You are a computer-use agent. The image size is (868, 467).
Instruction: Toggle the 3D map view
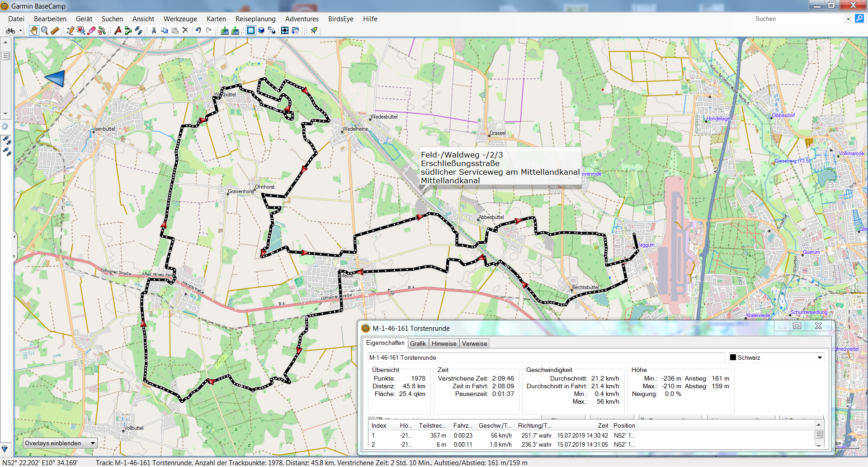click(x=261, y=30)
